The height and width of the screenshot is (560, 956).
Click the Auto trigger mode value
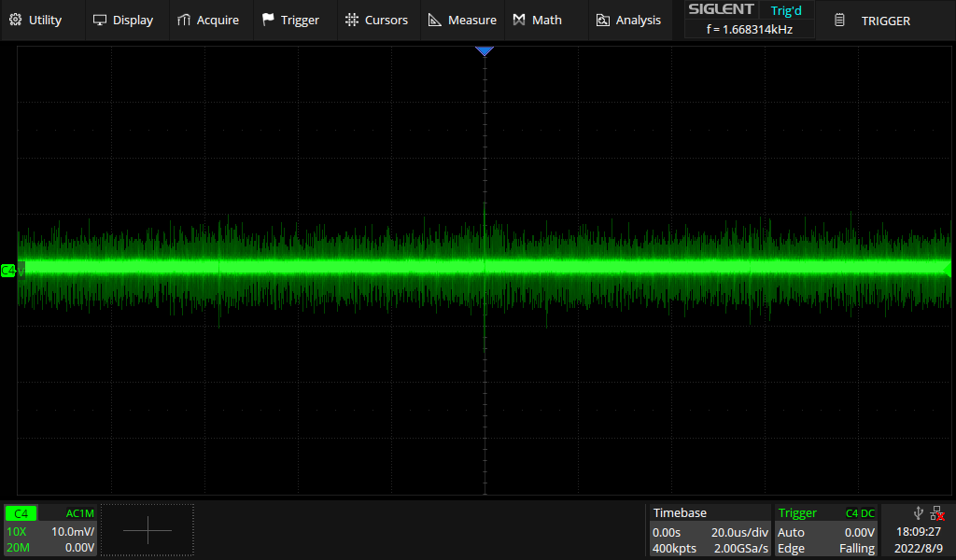coord(791,533)
